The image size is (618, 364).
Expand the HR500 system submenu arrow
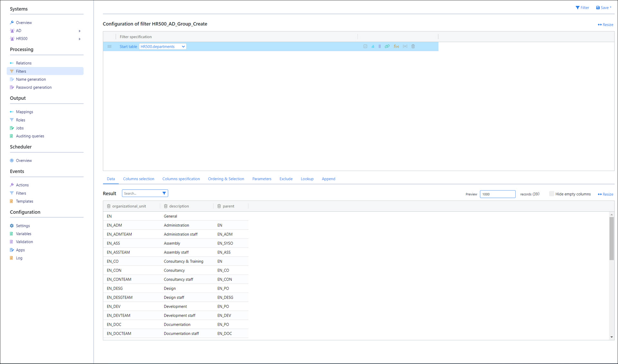(80, 39)
